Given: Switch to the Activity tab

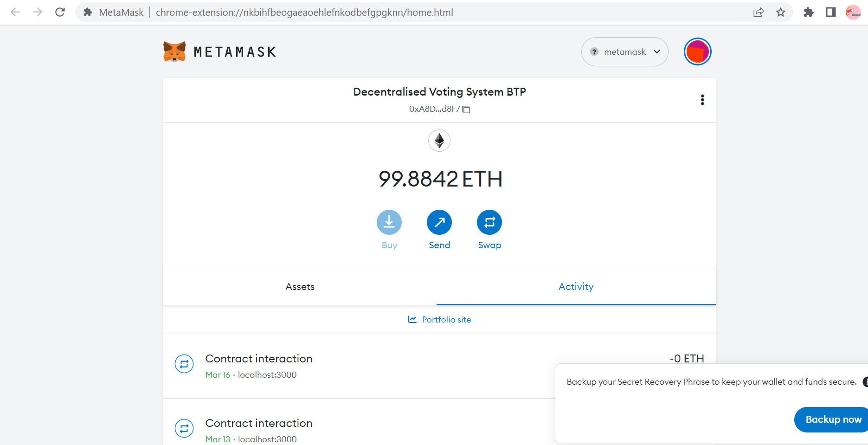Looking at the screenshot, I should tap(576, 287).
